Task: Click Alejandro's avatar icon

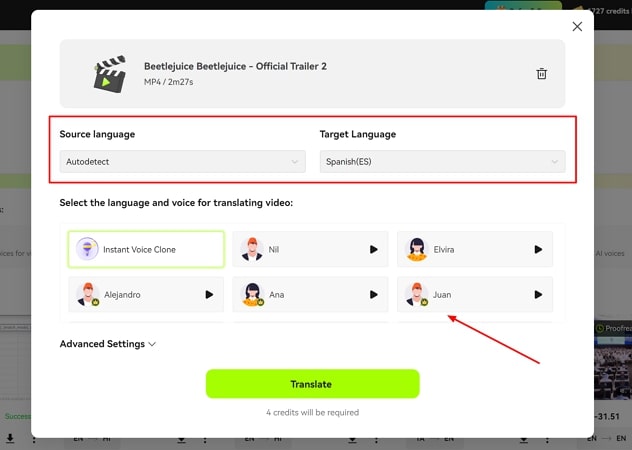Action: click(x=88, y=294)
